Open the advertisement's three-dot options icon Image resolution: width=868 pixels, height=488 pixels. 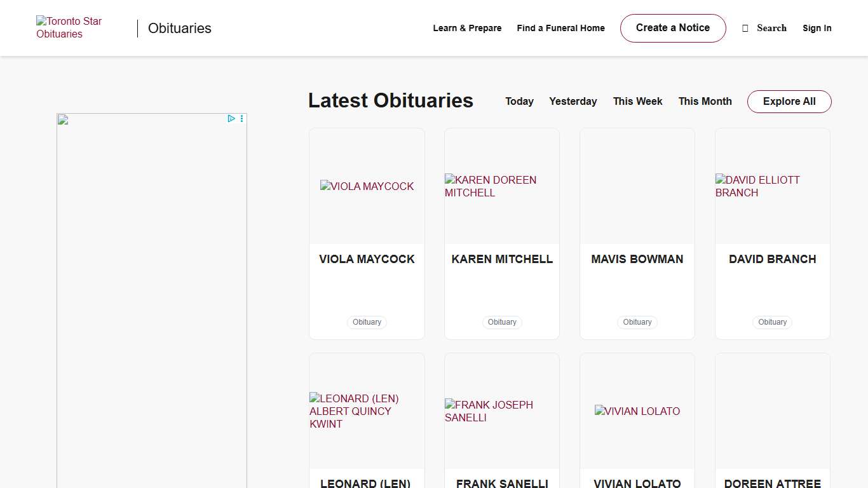click(241, 118)
